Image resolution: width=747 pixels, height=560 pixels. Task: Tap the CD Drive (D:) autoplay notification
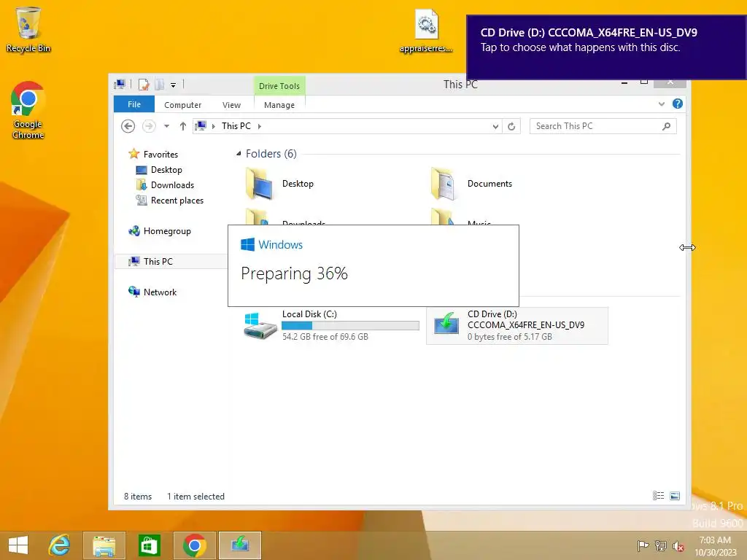pyautogui.click(x=606, y=47)
